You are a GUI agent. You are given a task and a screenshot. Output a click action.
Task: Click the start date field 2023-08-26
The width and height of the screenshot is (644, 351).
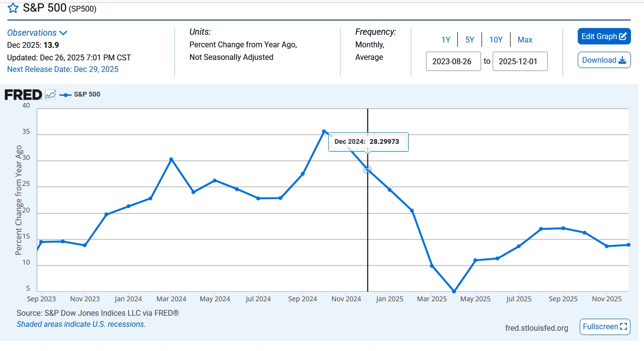point(453,61)
